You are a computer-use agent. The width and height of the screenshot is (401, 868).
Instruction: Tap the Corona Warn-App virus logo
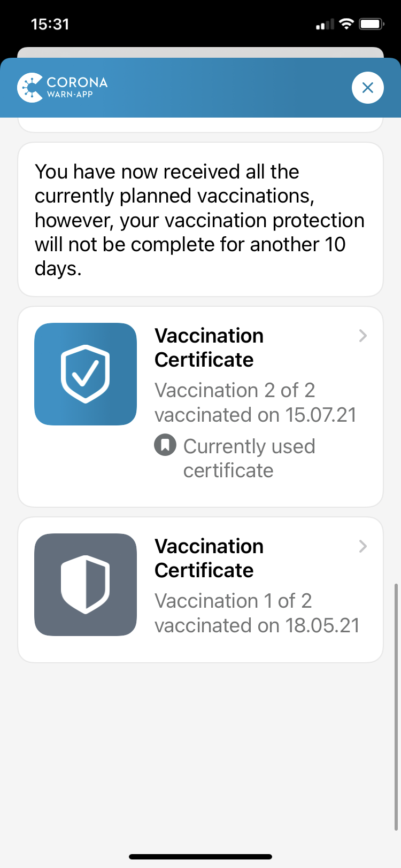(x=30, y=87)
